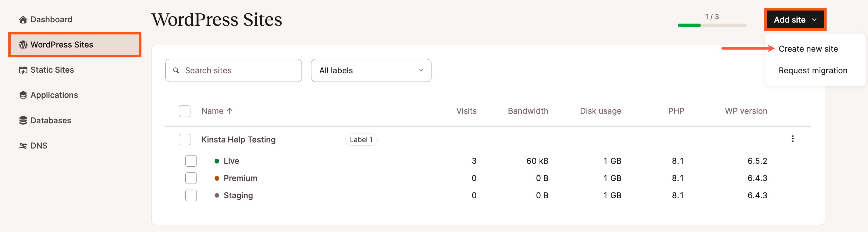
Task: Click the Name column sort arrow
Action: point(230,111)
